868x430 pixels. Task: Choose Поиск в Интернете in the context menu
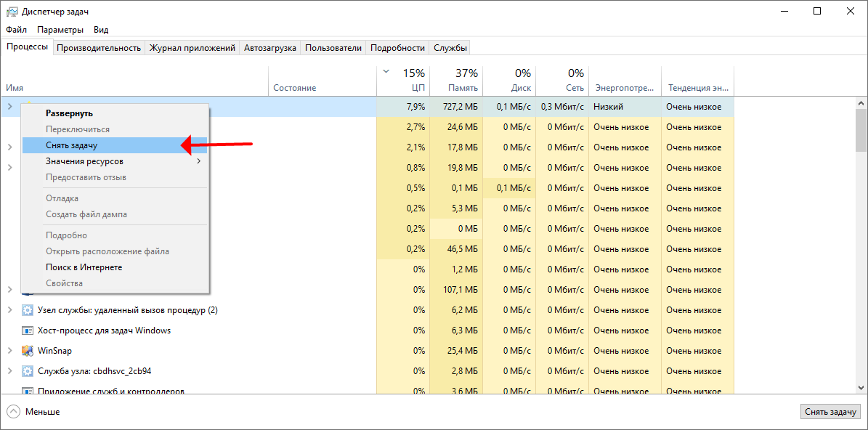point(115,267)
